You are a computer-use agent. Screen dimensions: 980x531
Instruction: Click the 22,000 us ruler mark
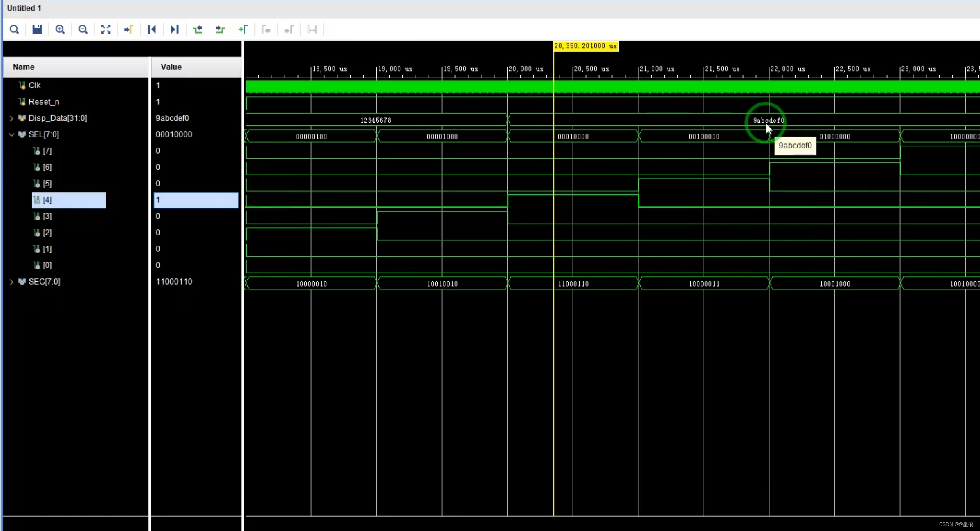[787, 69]
